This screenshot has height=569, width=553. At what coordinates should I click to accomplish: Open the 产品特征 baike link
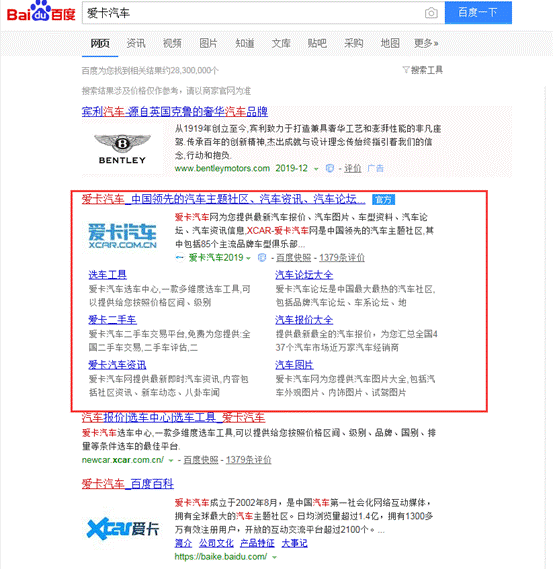pyautogui.click(x=257, y=543)
